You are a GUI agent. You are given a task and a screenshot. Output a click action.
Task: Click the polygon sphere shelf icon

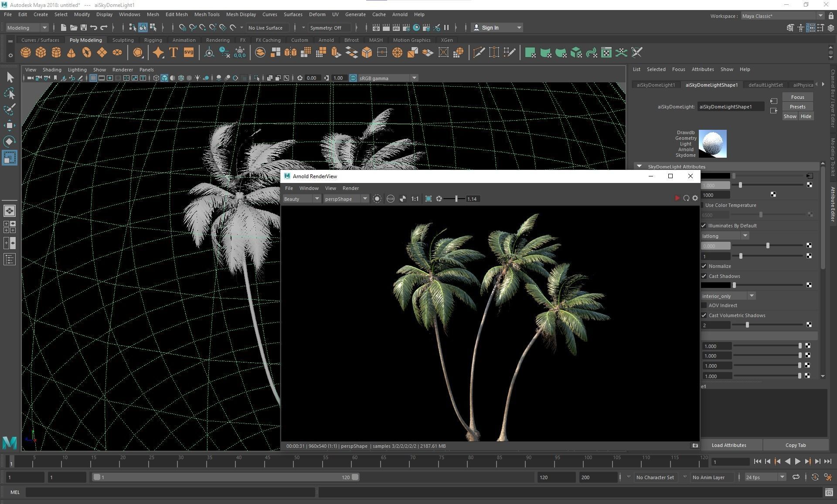coord(26,53)
